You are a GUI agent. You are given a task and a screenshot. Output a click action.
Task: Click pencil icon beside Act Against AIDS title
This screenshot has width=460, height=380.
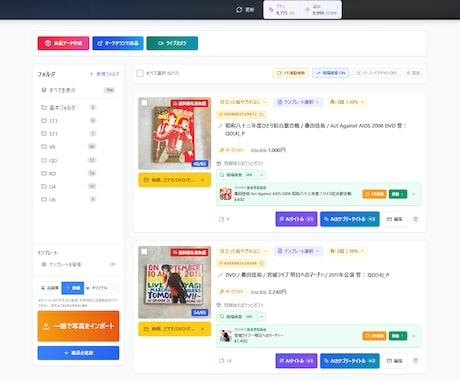(220, 126)
